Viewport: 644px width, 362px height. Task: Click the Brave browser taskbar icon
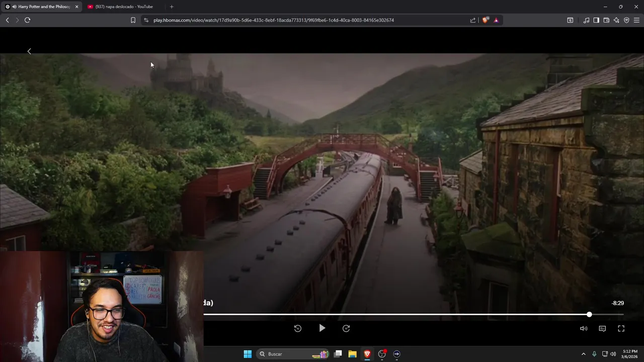[x=367, y=354]
